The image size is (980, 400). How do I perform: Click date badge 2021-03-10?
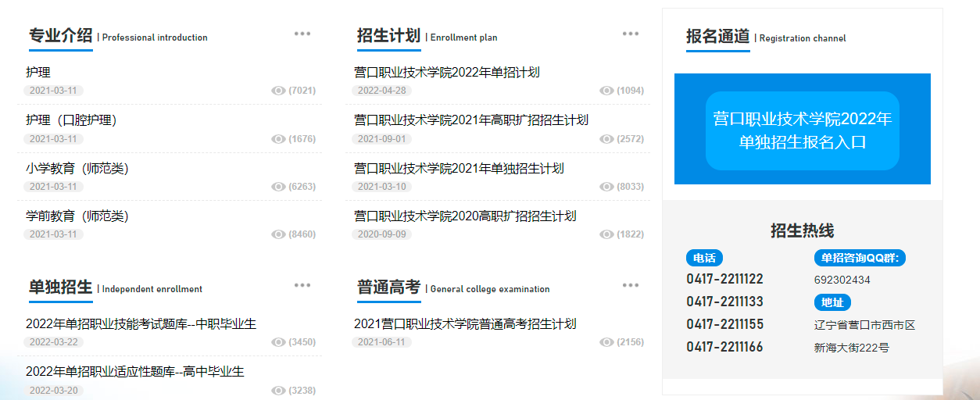381,187
